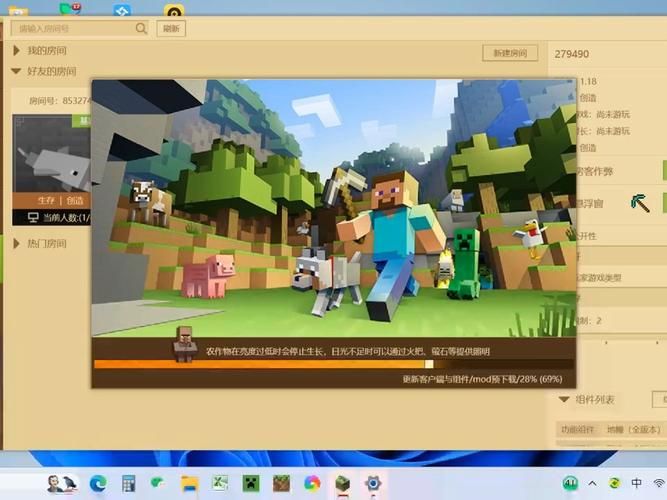This screenshot has height=500, width=667.
Task: Select the 地图（全版本）tab in component list
Action: 634,429
